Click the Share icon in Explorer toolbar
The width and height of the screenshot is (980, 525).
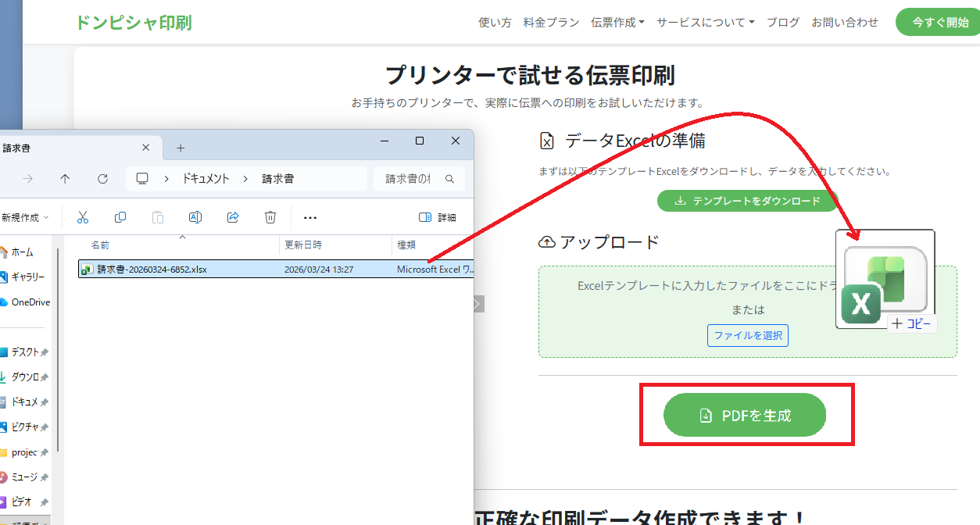233,217
